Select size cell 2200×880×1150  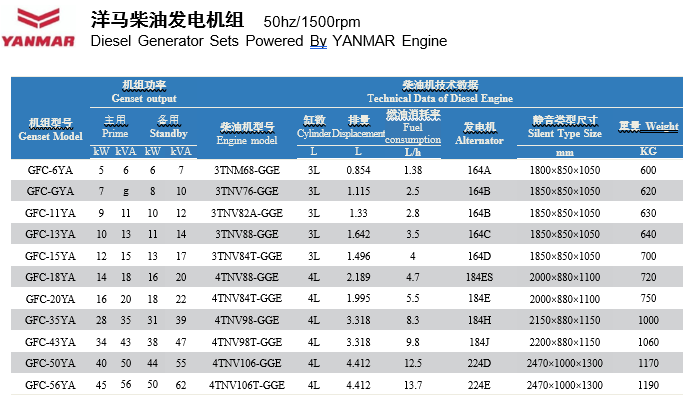(565, 342)
